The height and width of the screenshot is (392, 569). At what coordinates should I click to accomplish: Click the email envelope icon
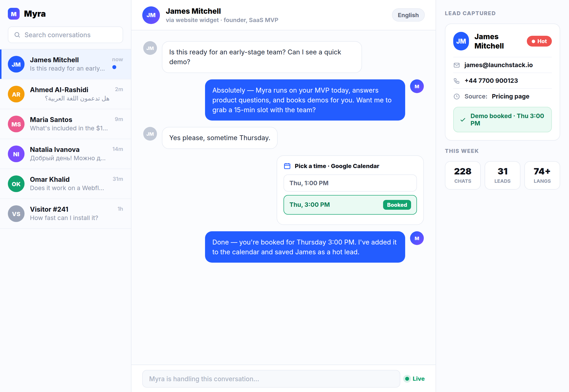(x=457, y=65)
